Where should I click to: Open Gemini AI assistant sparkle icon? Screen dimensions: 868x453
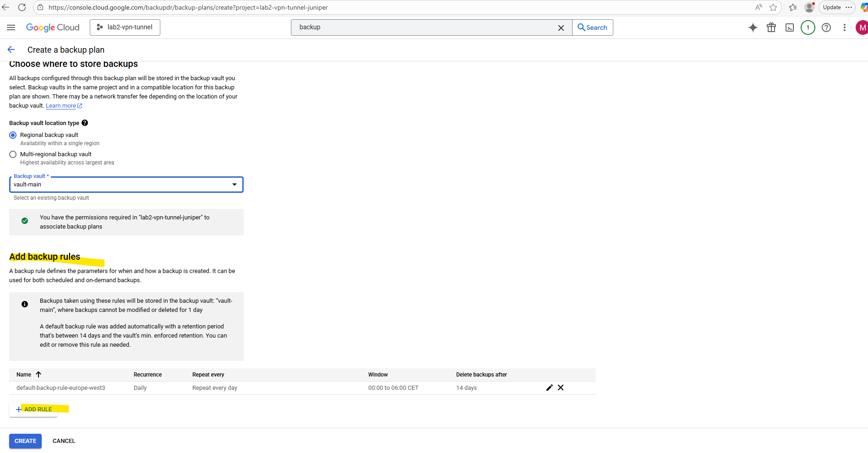click(x=753, y=27)
